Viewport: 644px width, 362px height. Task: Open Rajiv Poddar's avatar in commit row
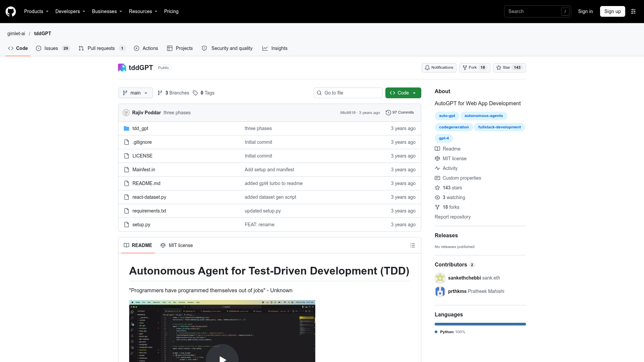tap(126, 113)
